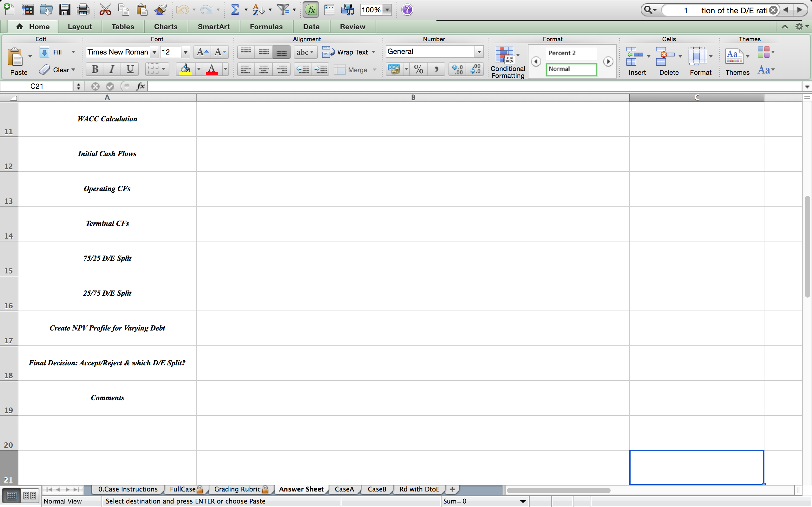Viewport: 812px width, 507px height.
Task: Switch to the Formulas ribbon tab
Action: click(x=266, y=27)
